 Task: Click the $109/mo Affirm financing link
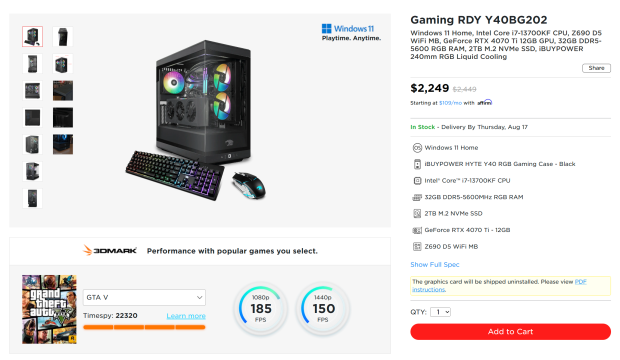(450, 103)
